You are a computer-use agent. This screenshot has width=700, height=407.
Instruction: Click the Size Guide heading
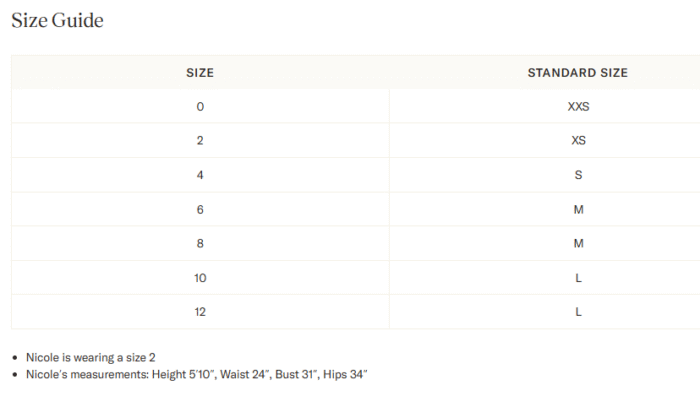point(57,21)
